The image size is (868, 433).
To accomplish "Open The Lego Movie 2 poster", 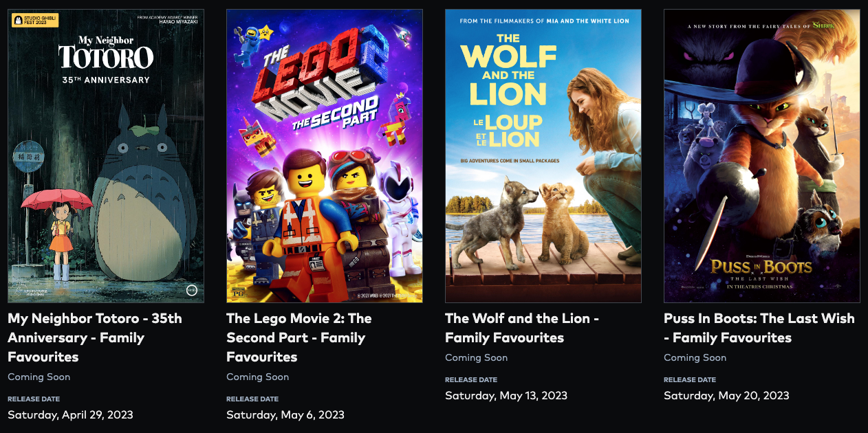I will 325,156.
